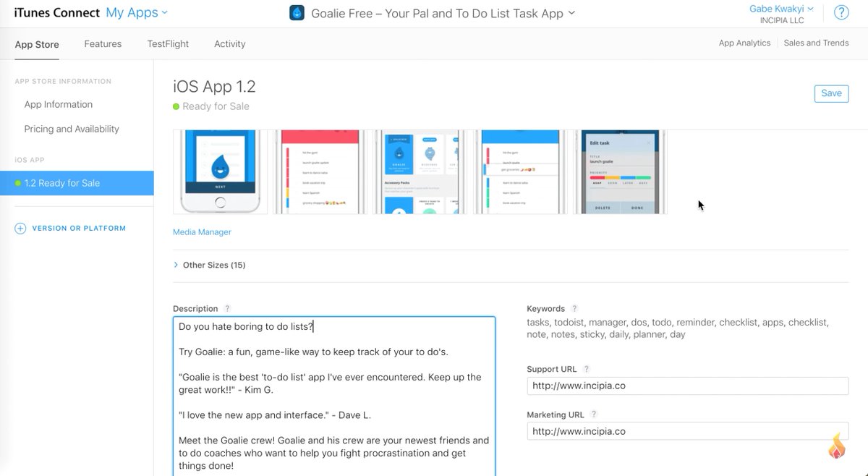Screen dimensions: 868x476
Task: Click the Marketing URL input field
Action: (x=687, y=431)
